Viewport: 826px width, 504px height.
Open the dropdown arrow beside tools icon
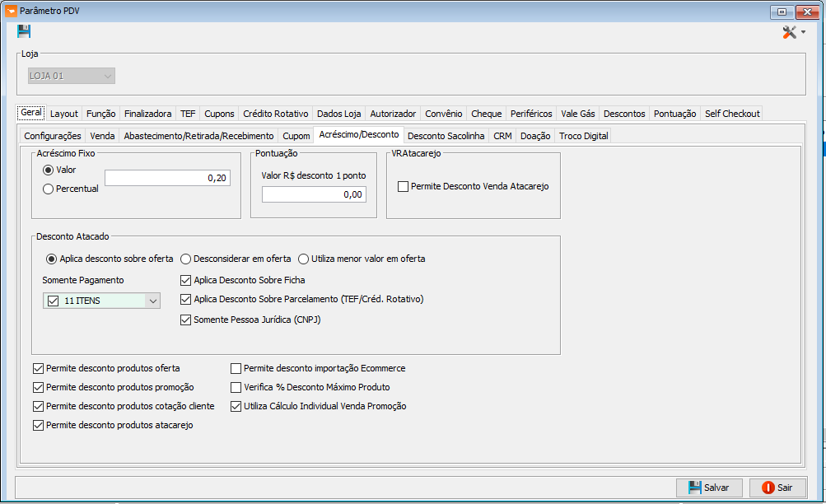[x=803, y=32]
